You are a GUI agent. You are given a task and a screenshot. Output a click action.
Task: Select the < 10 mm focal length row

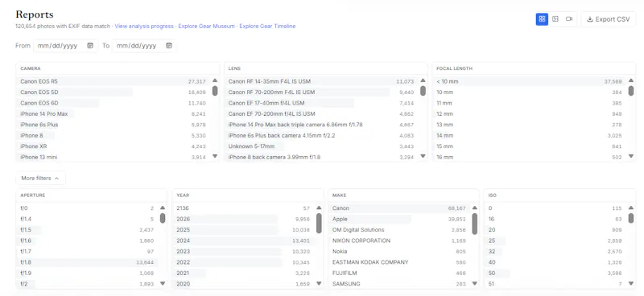(x=529, y=81)
